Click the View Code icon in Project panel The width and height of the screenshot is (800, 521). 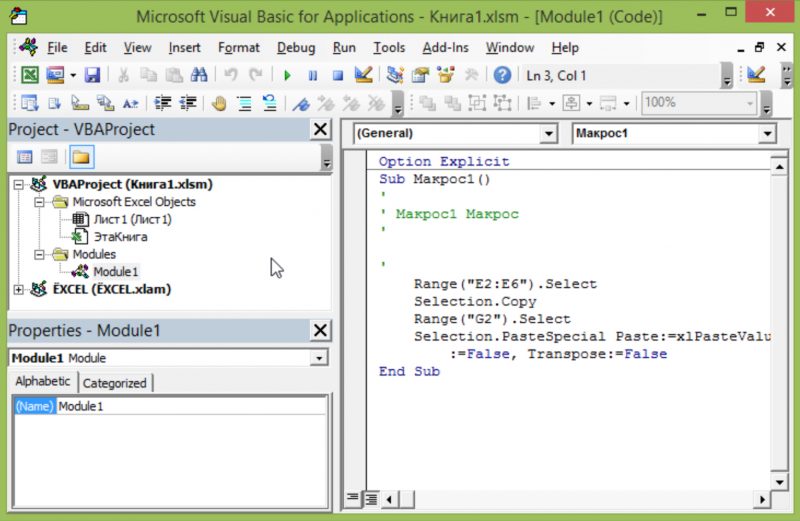click(24, 157)
